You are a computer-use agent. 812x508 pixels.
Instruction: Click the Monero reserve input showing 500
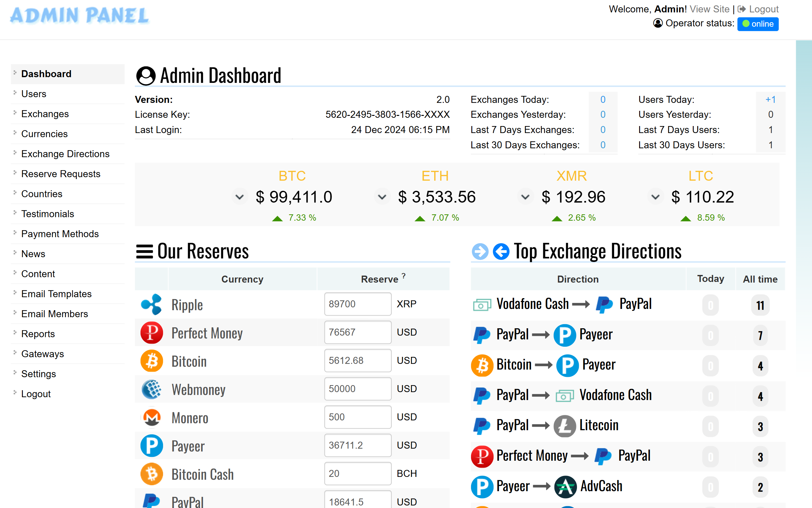[358, 417]
